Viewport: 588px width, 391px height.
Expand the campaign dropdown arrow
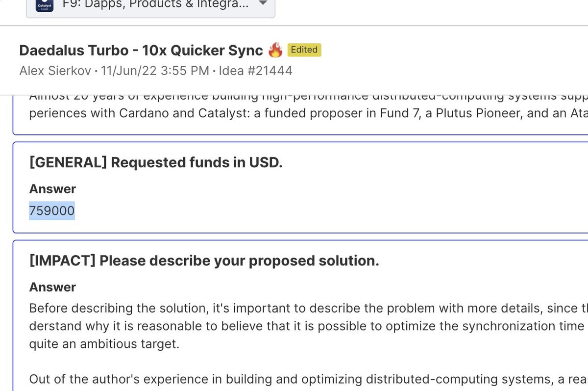263,3
